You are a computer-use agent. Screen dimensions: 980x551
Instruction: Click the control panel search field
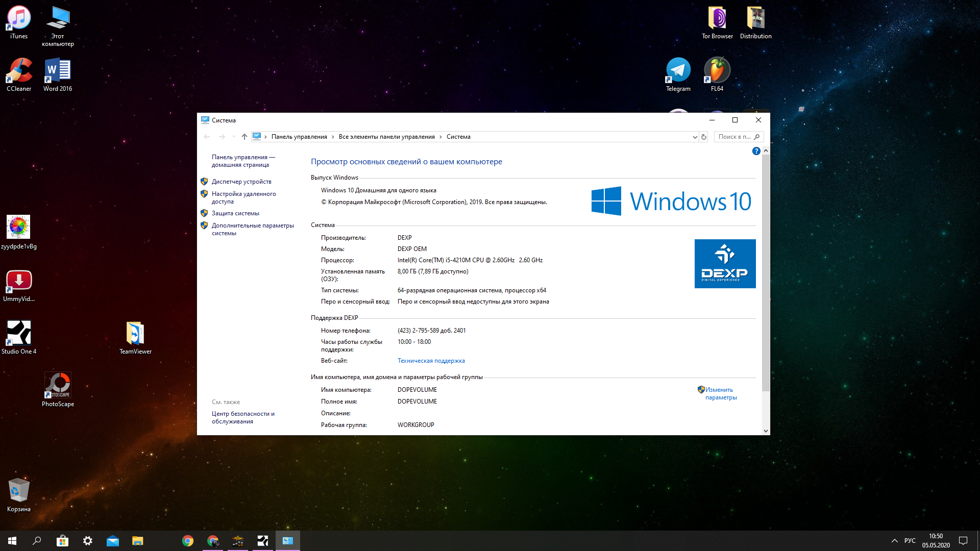click(x=734, y=137)
